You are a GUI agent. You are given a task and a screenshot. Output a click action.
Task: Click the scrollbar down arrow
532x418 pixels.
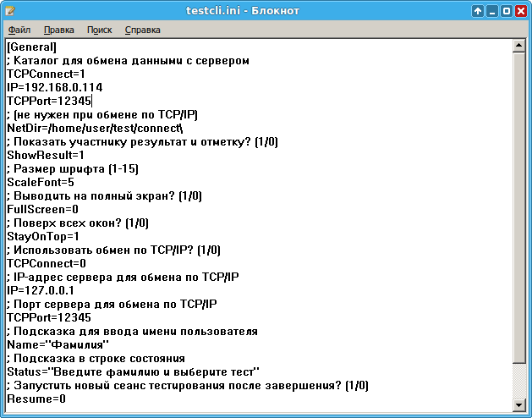(518, 404)
